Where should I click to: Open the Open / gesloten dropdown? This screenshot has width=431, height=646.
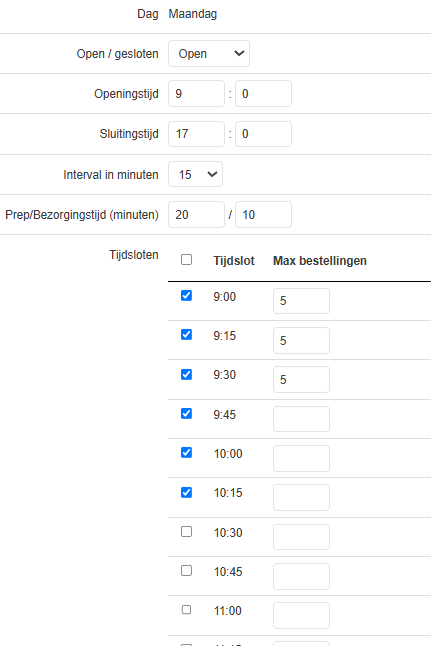[208, 54]
